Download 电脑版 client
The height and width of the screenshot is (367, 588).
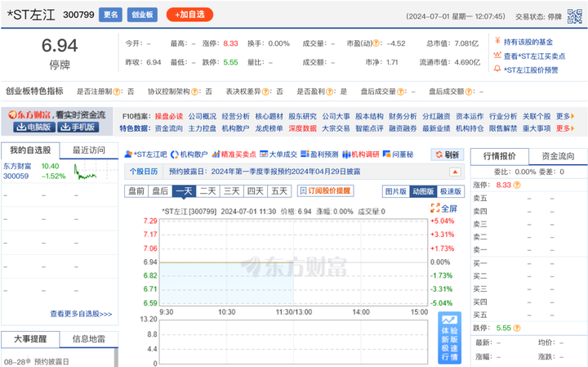click(x=34, y=128)
